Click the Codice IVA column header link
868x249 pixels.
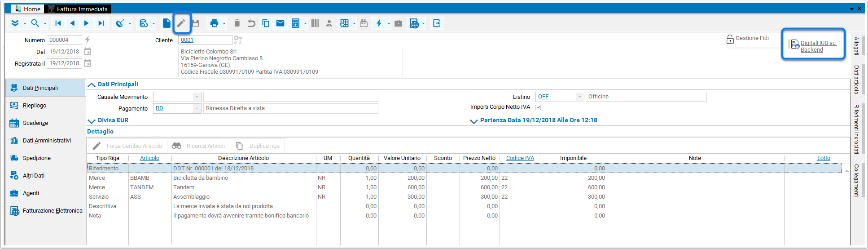(x=520, y=158)
